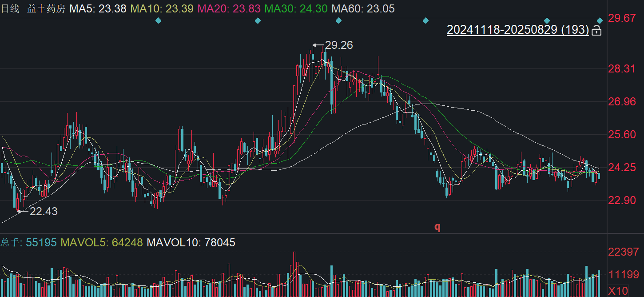Click the lock icon beside the date range
The width and height of the screenshot is (644, 297).
(x=596, y=30)
